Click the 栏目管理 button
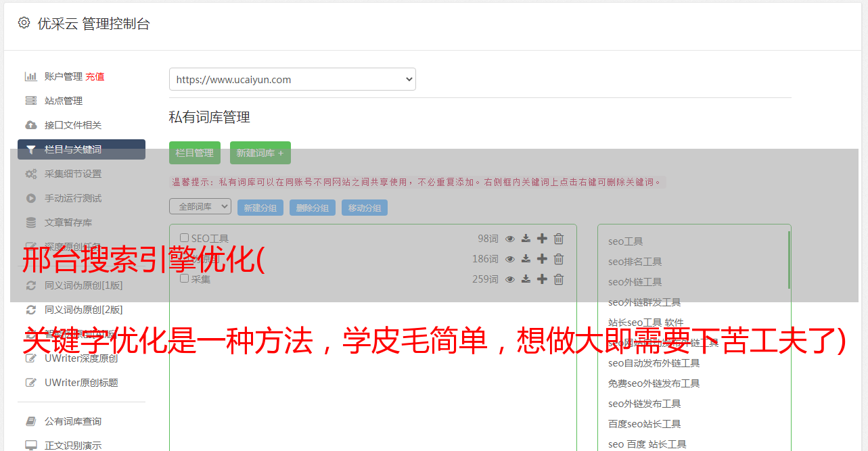This screenshot has width=868, height=451. pyautogui.click(x=195, y=153)
